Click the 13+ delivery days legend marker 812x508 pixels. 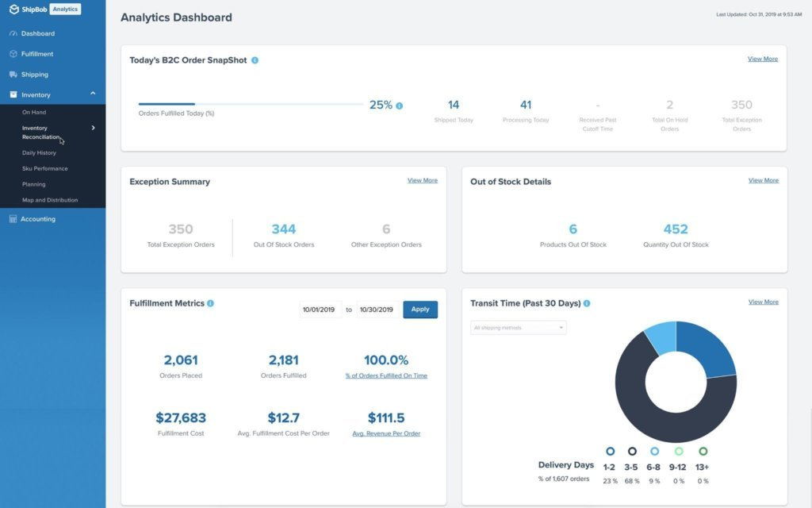tap(701, 451)
